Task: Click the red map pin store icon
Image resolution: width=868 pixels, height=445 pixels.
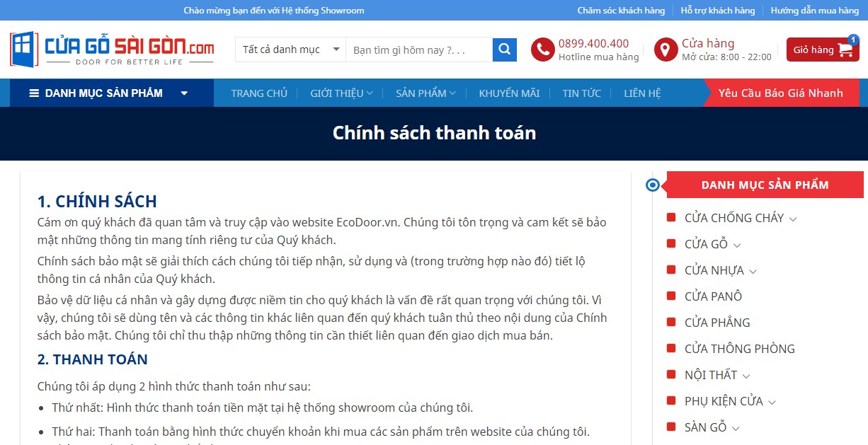Action: pyautogui.click(x=666, y=50)
